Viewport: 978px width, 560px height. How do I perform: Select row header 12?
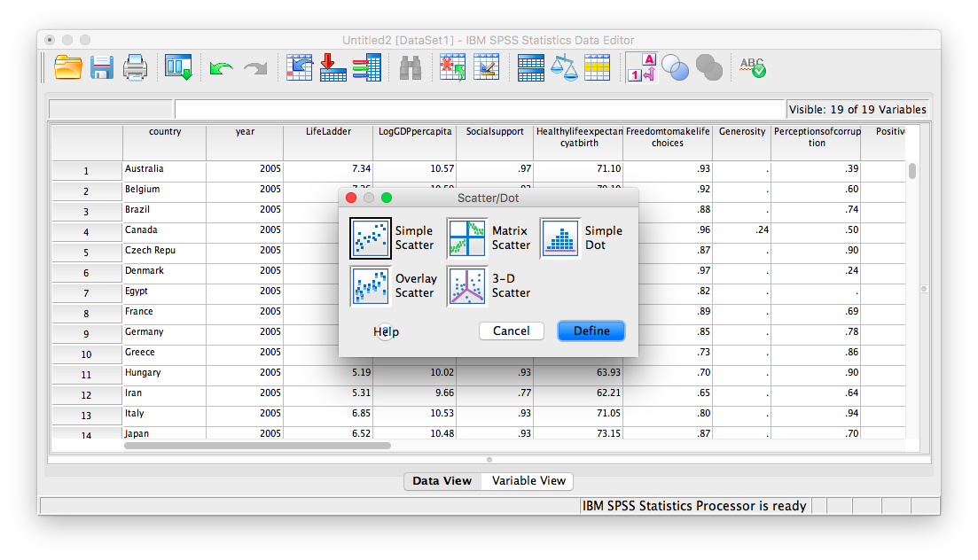point(86,395)
